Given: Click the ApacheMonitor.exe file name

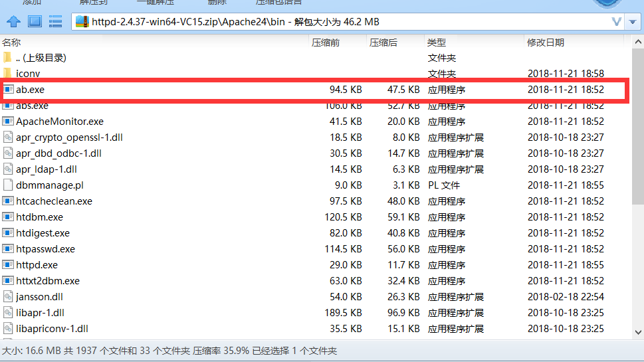Looking at the screenshot, I should (60, 122).
